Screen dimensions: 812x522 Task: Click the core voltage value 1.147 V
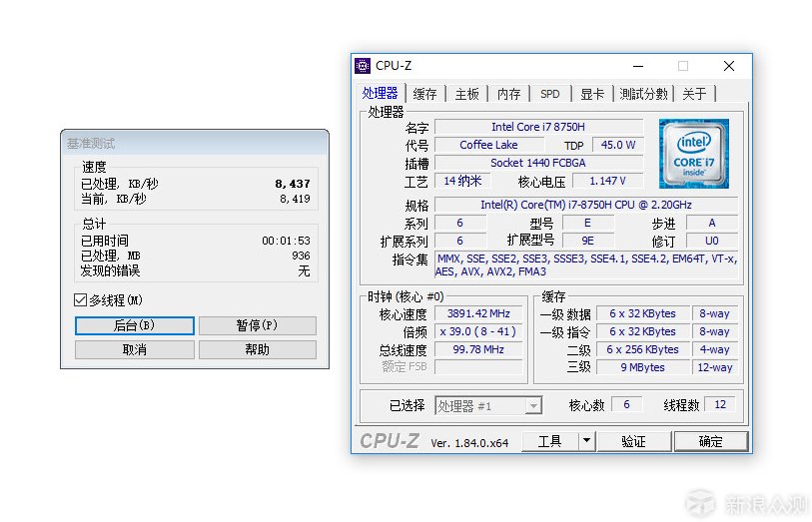(607, 181)
